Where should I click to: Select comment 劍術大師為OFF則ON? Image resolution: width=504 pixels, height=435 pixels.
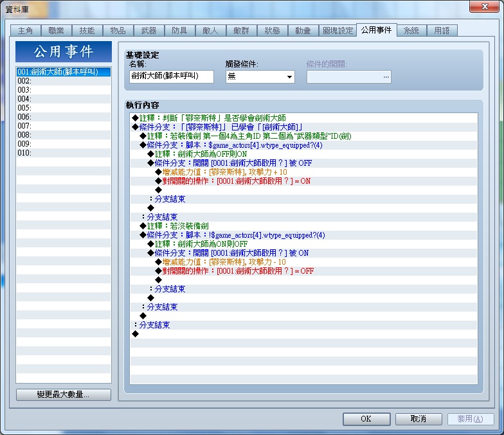point(303,154)
